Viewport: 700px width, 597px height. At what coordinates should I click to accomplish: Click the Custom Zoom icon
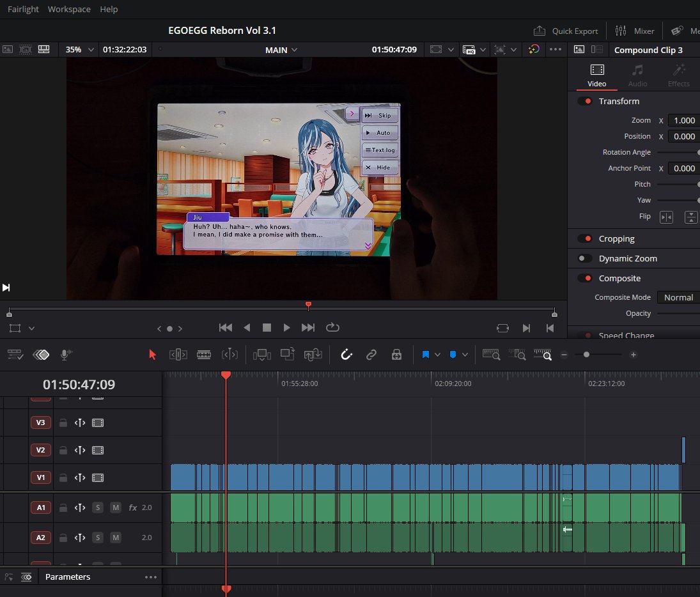[542, 355]
